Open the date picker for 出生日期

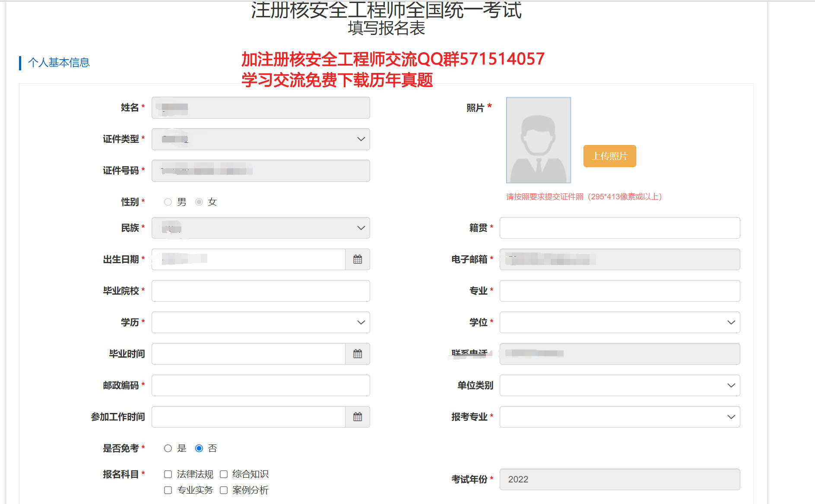[358, 259]
